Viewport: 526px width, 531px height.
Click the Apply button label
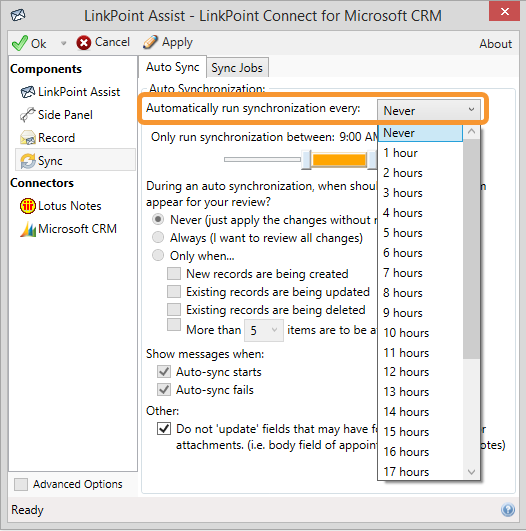click(x=177, y=42)
